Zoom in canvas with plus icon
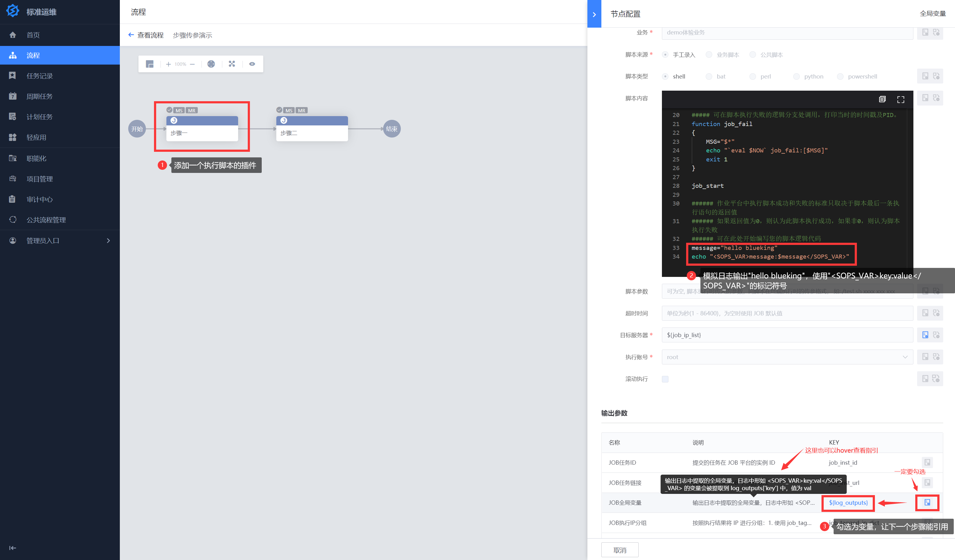 tap(168, 64)
